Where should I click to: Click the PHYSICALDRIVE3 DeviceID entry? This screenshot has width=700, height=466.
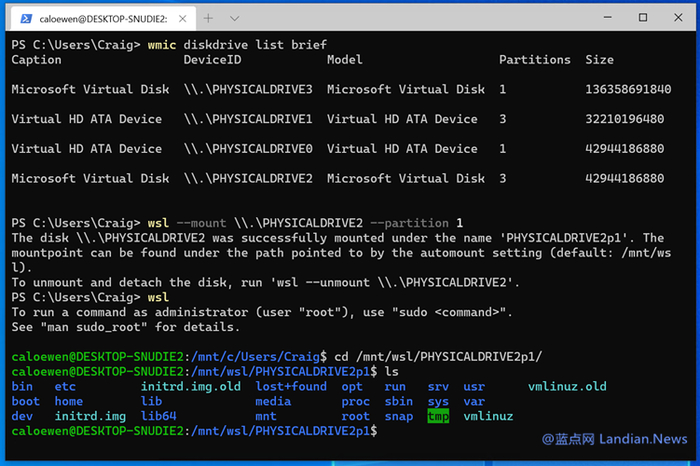point(248,89)
